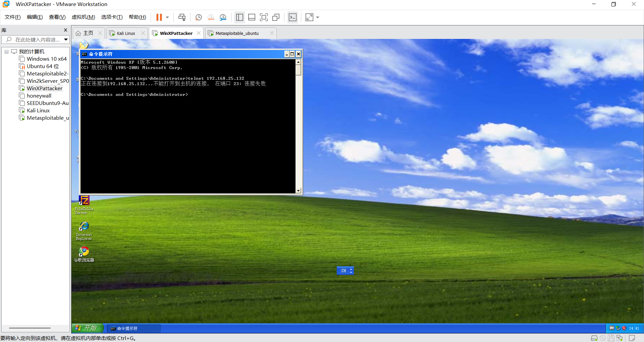
Task: Open the console view icon
Action: click(292, 17)
